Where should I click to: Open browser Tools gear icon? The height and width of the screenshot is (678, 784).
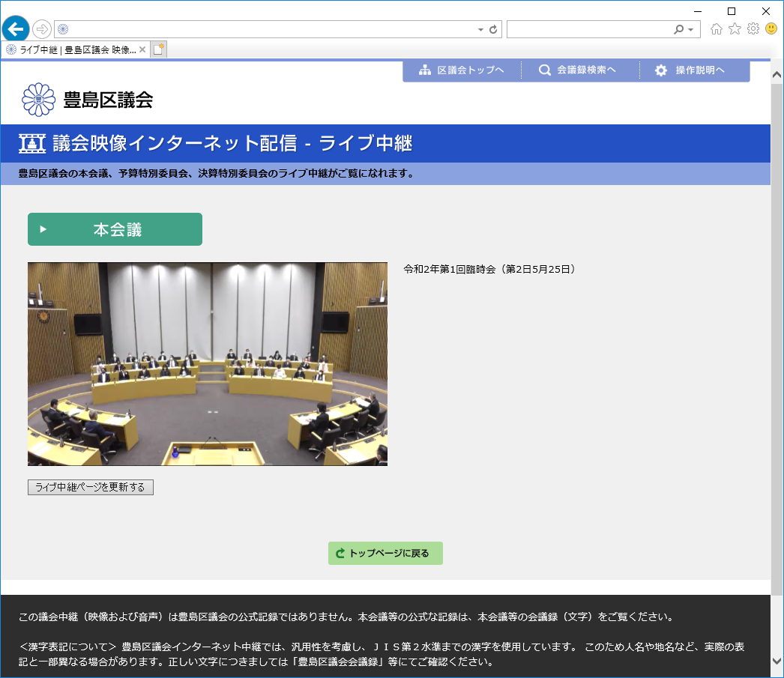click(753, 29)
